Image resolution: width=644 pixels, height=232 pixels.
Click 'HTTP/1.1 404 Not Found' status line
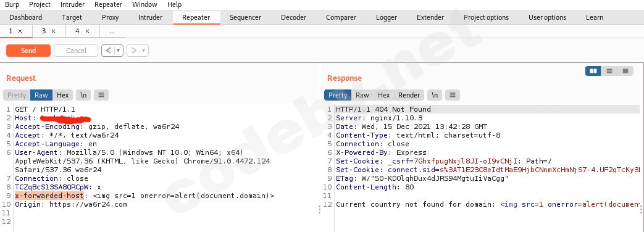[x=383, y=109]
